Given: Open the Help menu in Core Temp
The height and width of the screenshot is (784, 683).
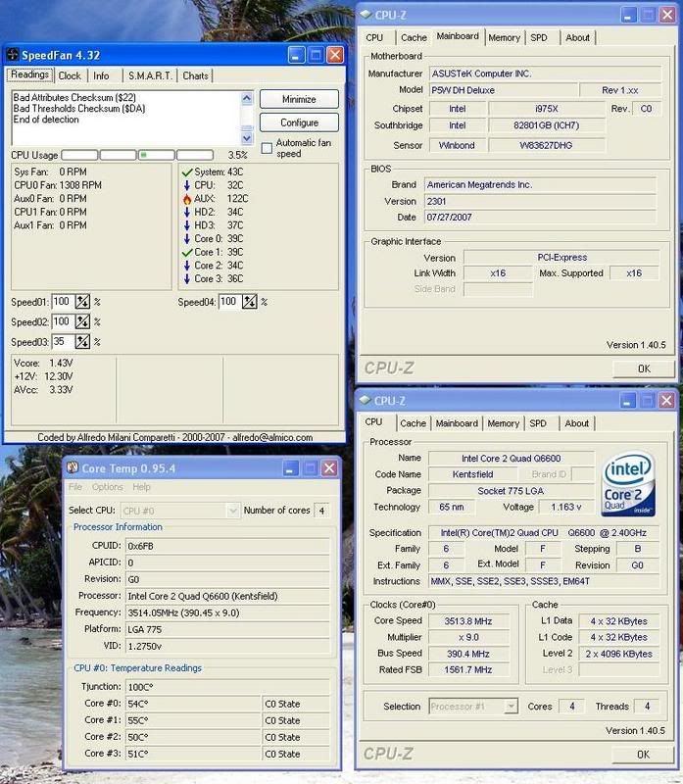Looking at the screenshot, I should tap(141, 487).
